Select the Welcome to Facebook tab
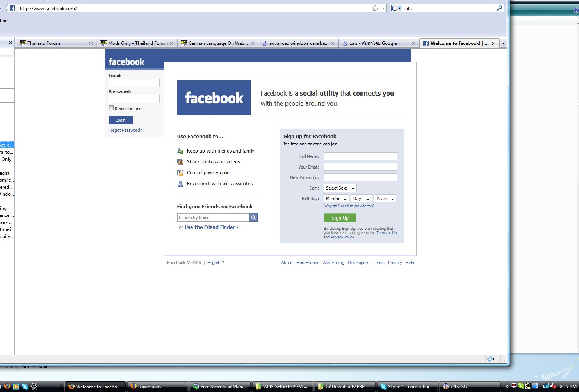This screenshot has height=392, width=579. click(459, 43)
